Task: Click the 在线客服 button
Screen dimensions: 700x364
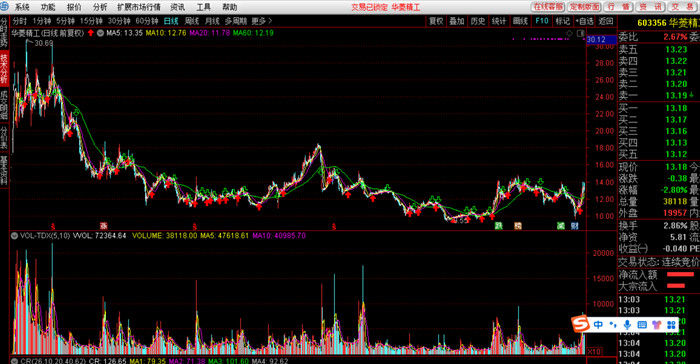Action: click(548, 7)
